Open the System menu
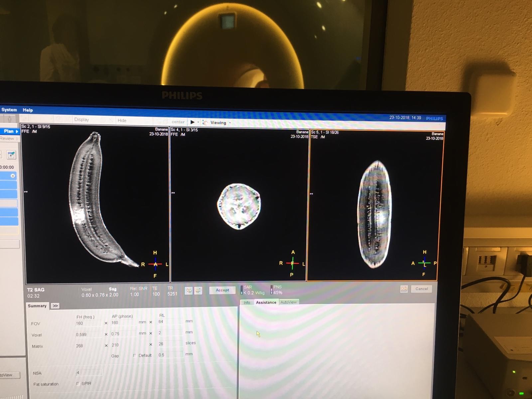532x399 pixels. 9,110
